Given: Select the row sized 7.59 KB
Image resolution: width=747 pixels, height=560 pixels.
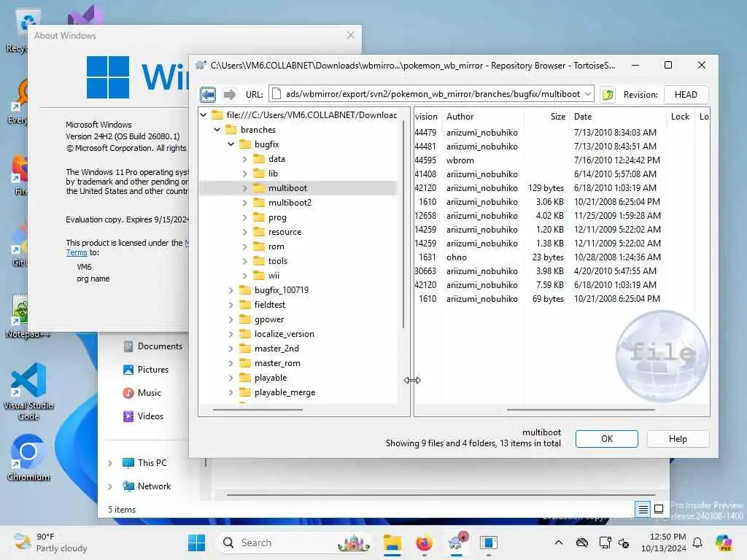Looking at the screenshot, I should 561,285.
